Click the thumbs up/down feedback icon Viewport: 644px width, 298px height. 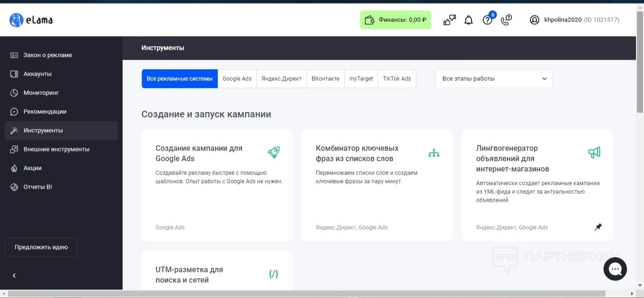(449, 20)
